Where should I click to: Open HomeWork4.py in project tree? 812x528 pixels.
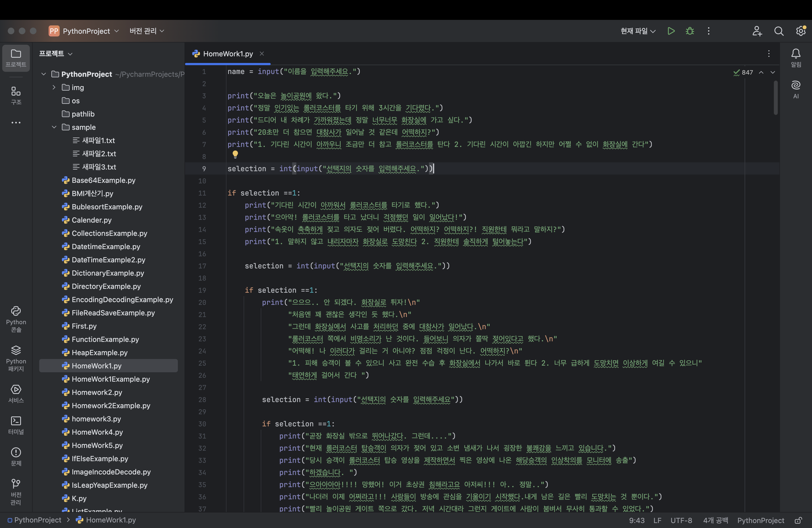pyautogui.click(x=97, y=432)
